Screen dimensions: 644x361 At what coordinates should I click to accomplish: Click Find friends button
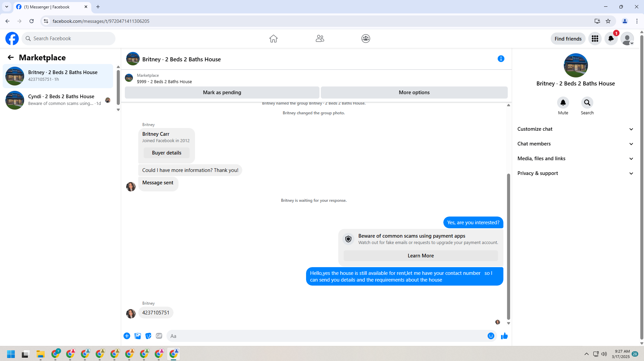click(568, 39)
